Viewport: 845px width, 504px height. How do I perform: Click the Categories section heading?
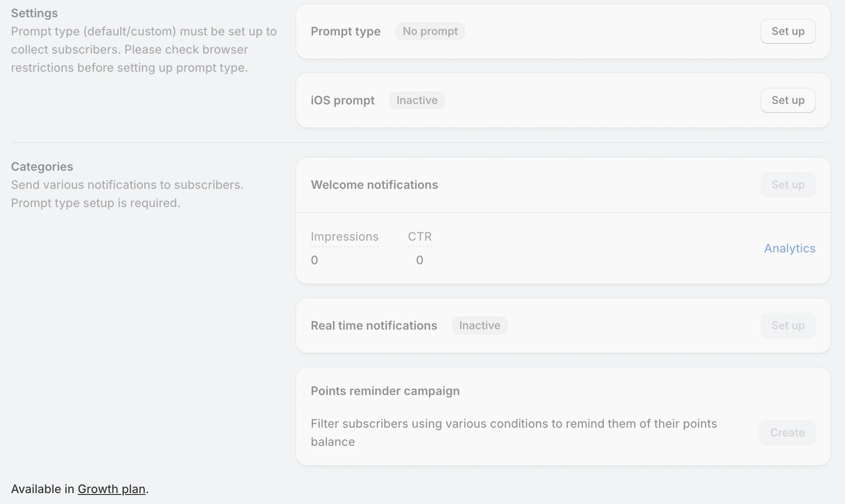[42, 167]
